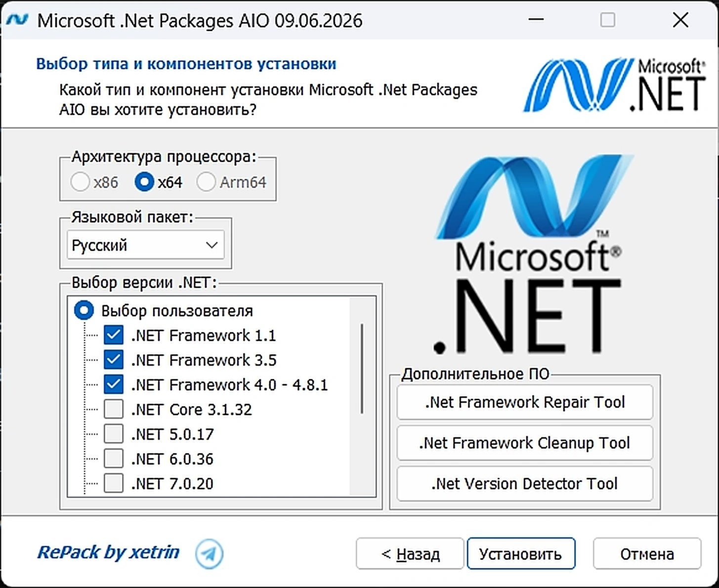This screenshot has height=588, width=719.
Task: Uncheck .NET Framework 1.1 checkbox
Action: [114, 336]
